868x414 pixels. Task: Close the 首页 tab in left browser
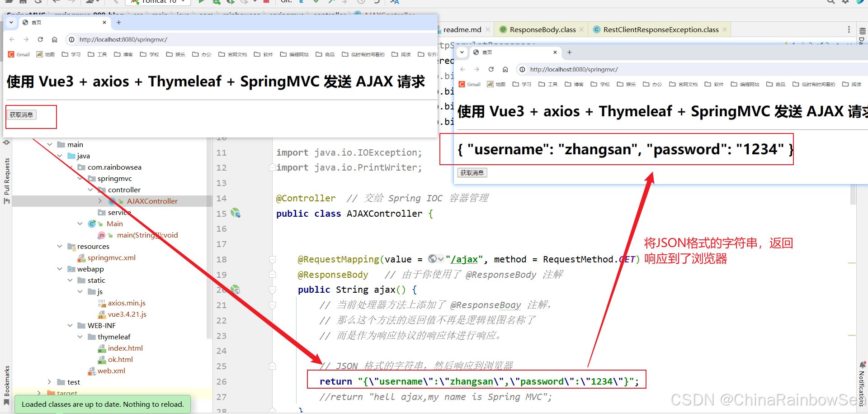coord(104,22)
